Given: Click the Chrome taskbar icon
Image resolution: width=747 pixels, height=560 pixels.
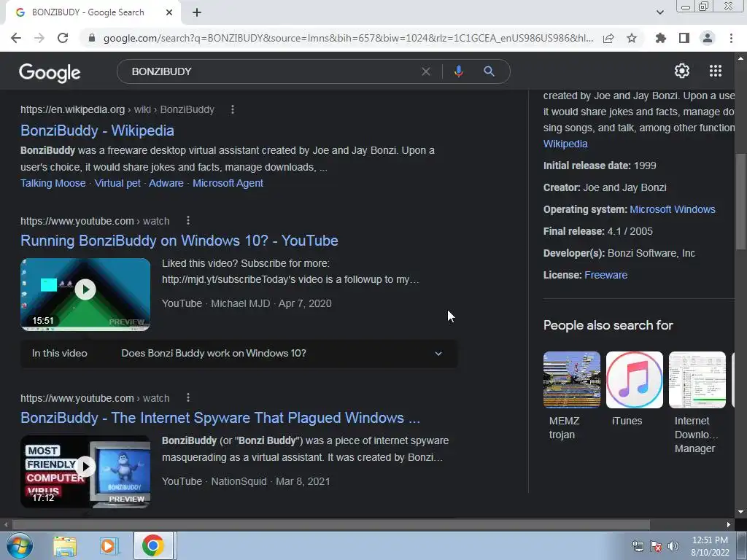Looking at the screenshot, I should pos(153,545).
